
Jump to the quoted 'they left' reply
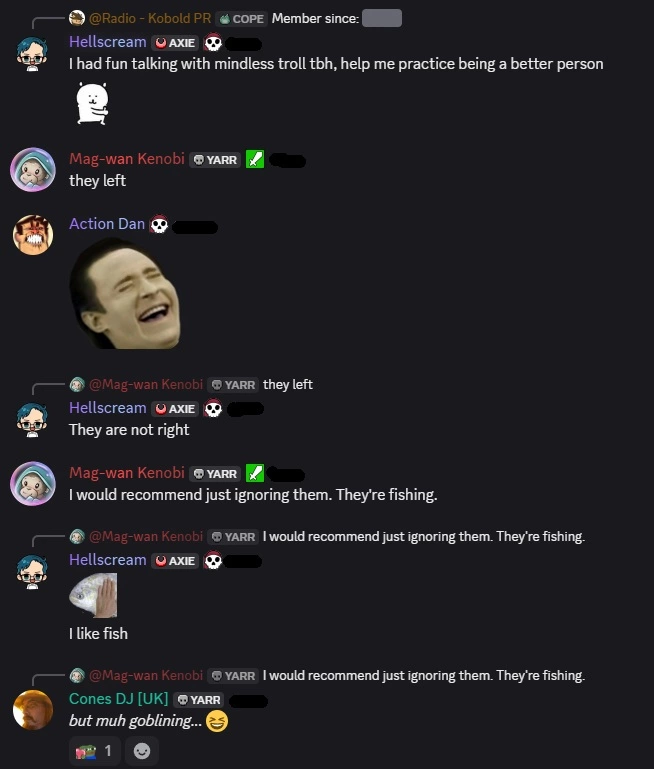pyautogui.click(x=288, y=384)
